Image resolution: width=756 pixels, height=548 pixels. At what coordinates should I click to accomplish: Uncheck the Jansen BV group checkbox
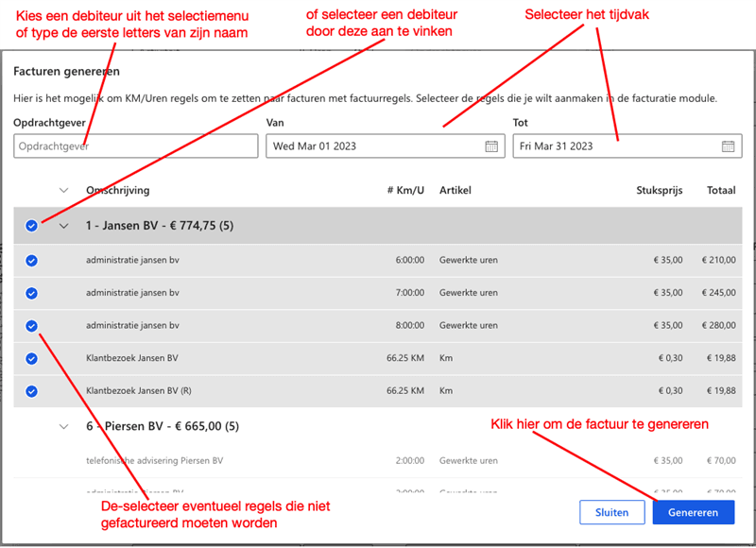point(31,226)
